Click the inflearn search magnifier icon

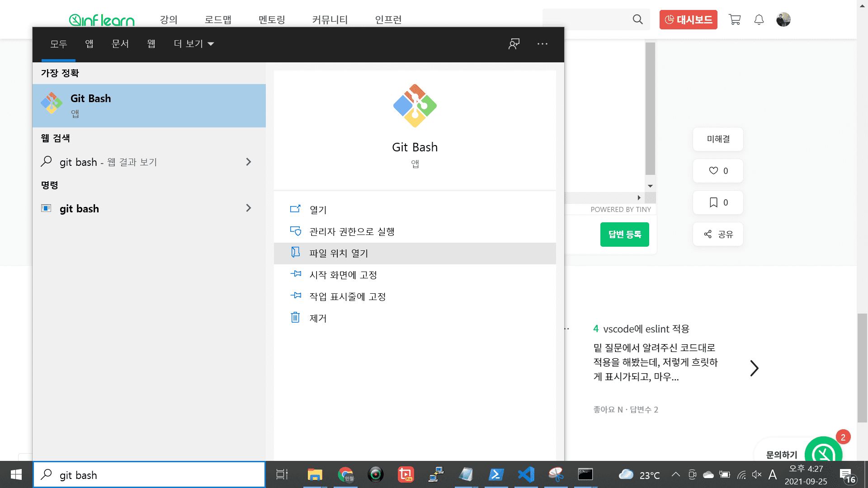coord(637,19)
